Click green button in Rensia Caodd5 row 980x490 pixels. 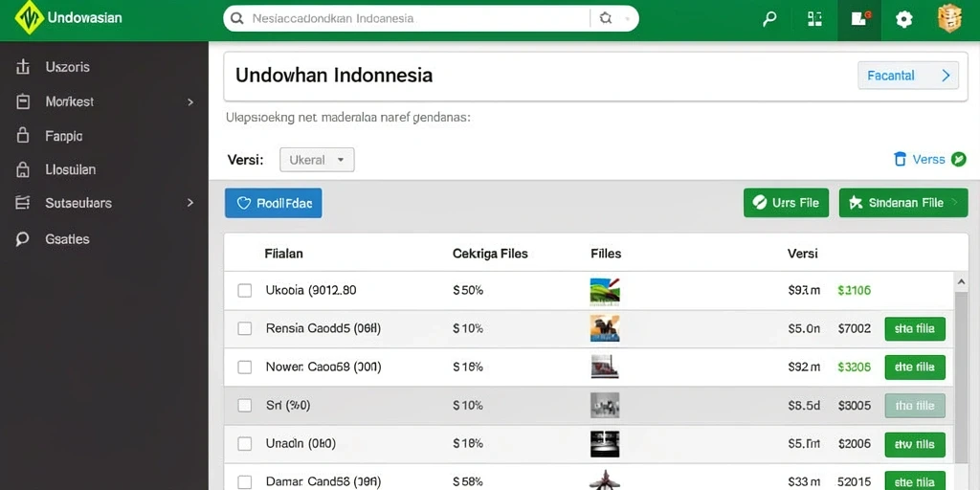click(915, 329)
